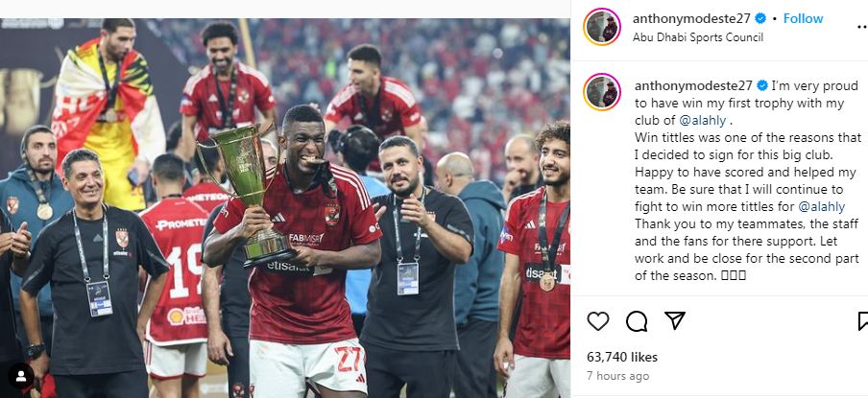Open anthonymodeste27 profile from header username

click(691, 18)
